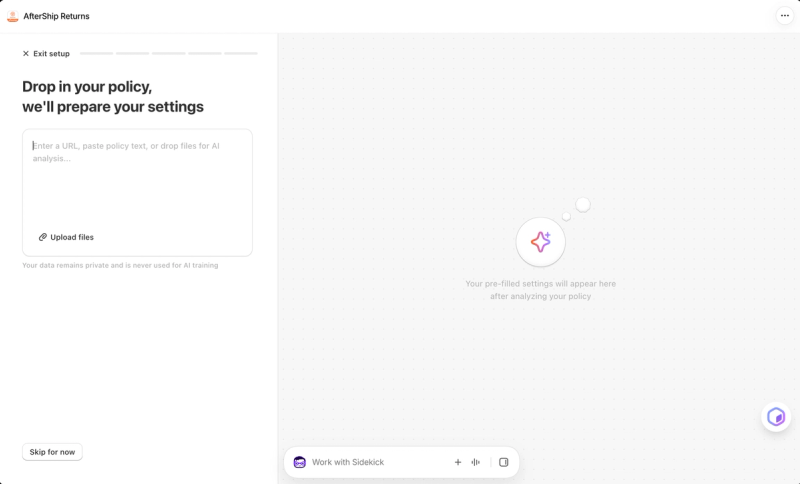Open the three-dot more options menu
Viewport: 800px width, 484px height.
(785, 16)
